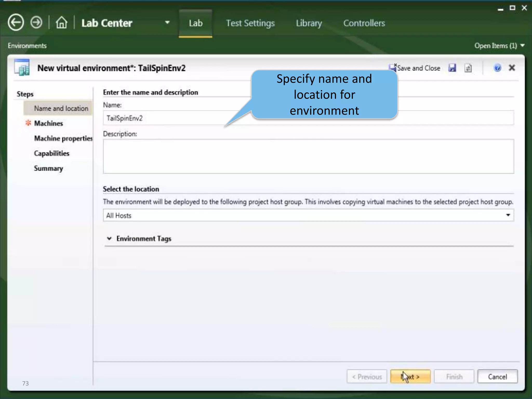Click the refresh document icon

click(x=468, y=68)
